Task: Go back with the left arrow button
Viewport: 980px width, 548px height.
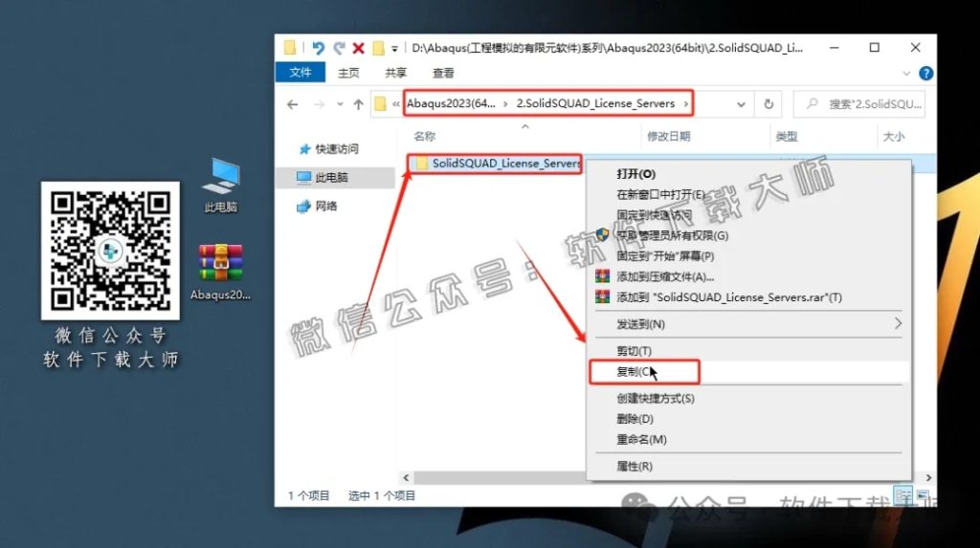Action: [x=293, y=104]
